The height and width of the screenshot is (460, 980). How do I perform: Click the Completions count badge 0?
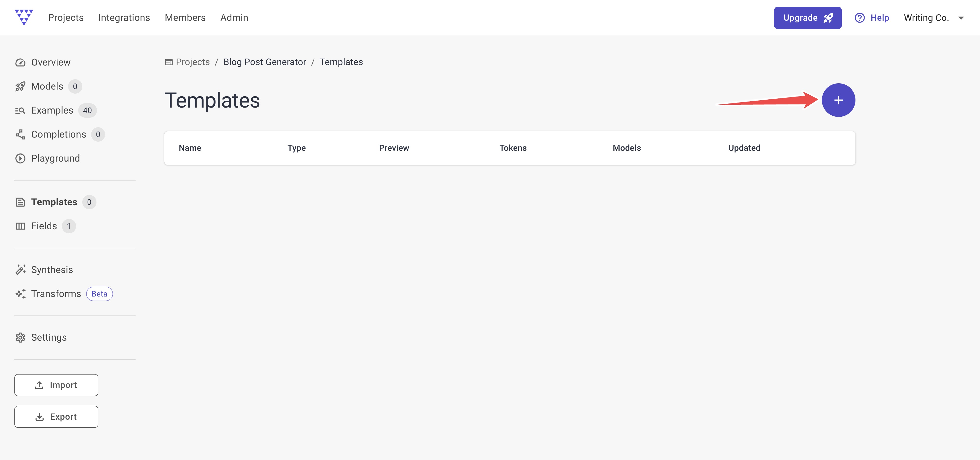pyautogui.click(x=98, y=134)
